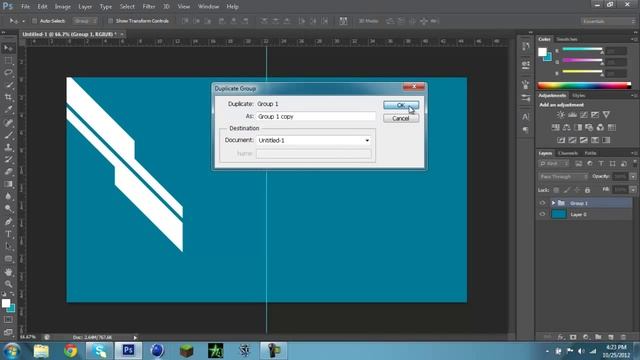
Task: Add a Channel Mixer adjustment
Action: [x=600, y=128]
